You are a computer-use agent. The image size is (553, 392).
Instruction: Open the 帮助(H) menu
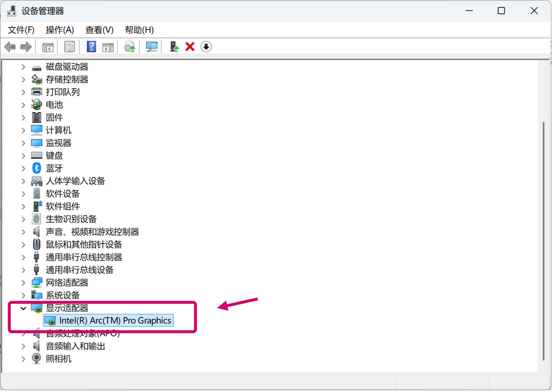(139, 30)
